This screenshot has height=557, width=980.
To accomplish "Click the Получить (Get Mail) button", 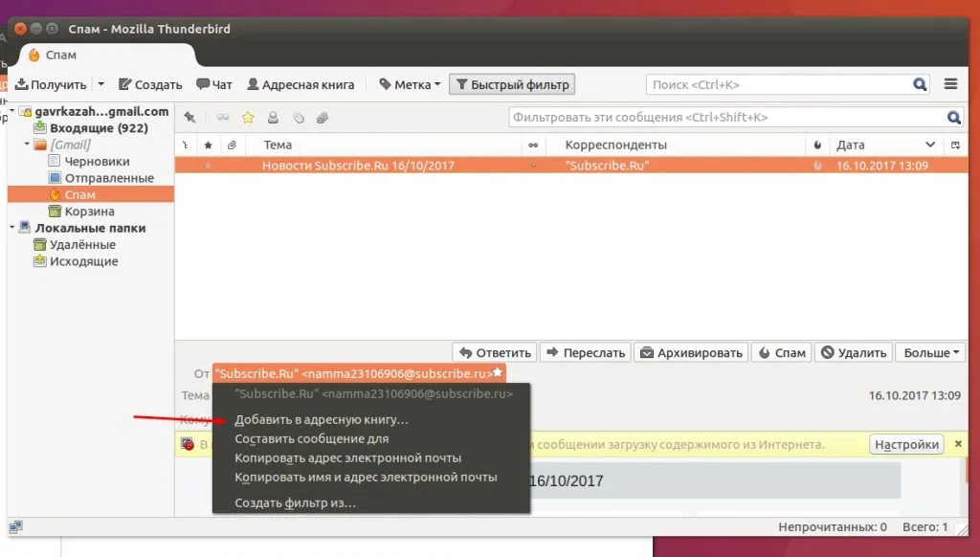I will pos(51,84).
